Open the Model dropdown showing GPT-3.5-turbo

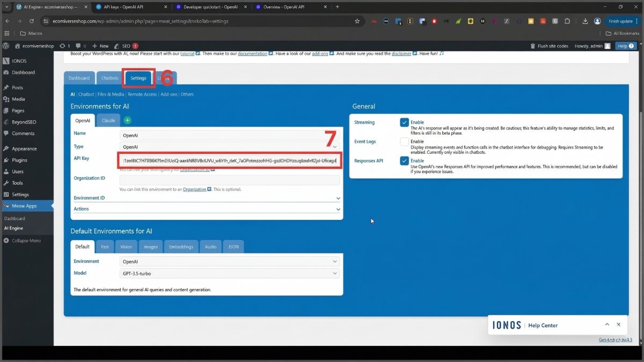pos(229,273)
